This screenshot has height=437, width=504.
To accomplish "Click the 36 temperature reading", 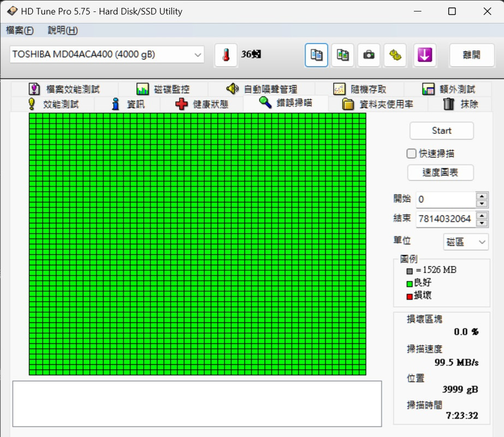I will [x=251, y=54].
